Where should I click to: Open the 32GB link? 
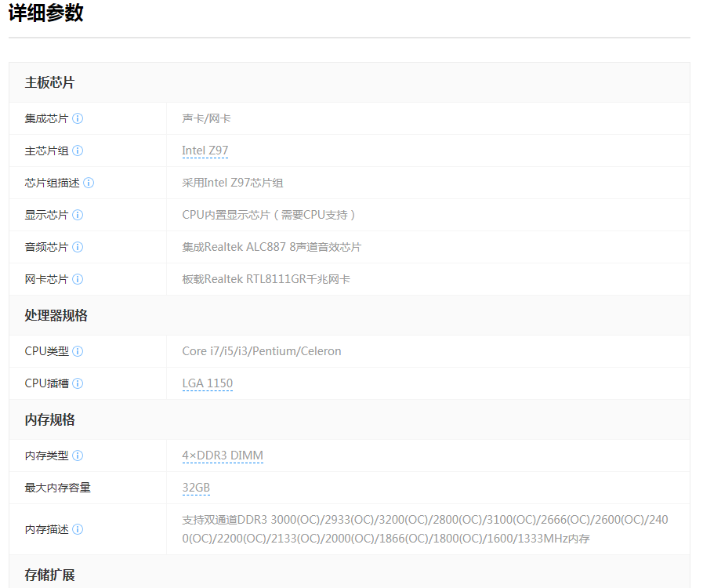(x=196, y=488)
